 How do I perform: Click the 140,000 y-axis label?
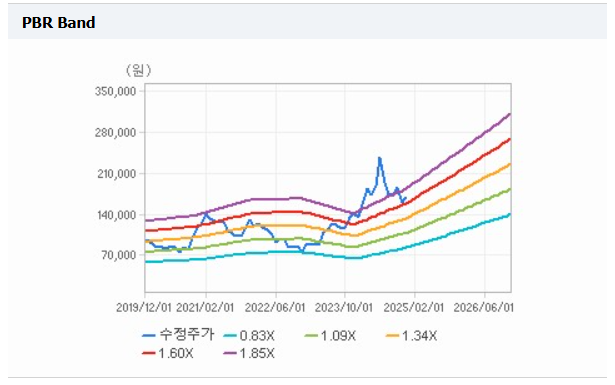click(x=116, y=215)
